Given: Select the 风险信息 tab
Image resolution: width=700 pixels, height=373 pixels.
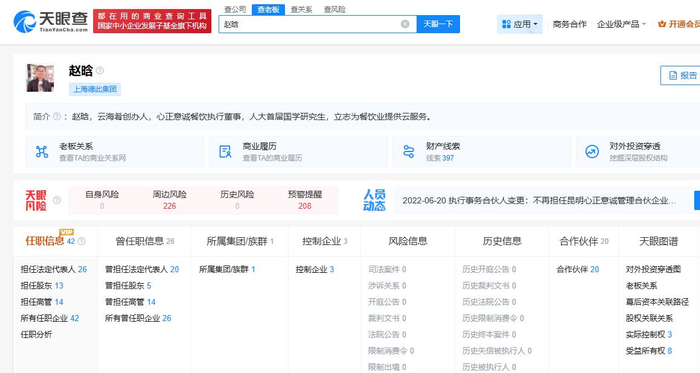Looking at the screenshot, I should coord(408,241).
